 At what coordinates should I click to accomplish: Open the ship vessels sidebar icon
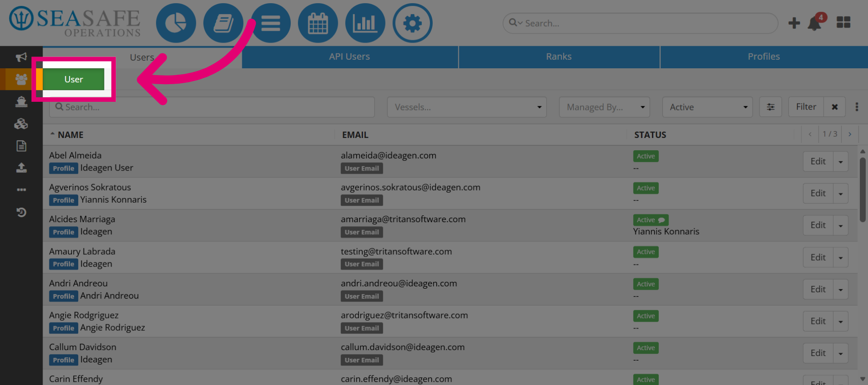click(21, 101)
